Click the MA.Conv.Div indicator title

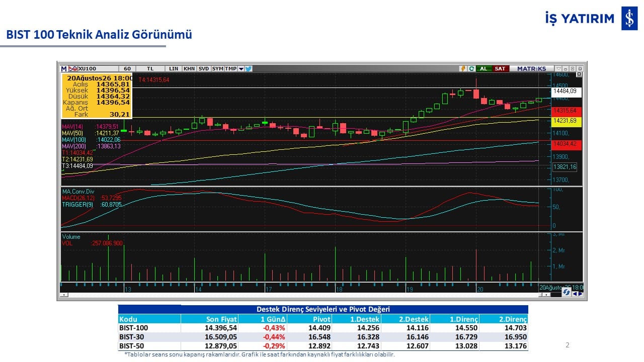tap(78, 192)
